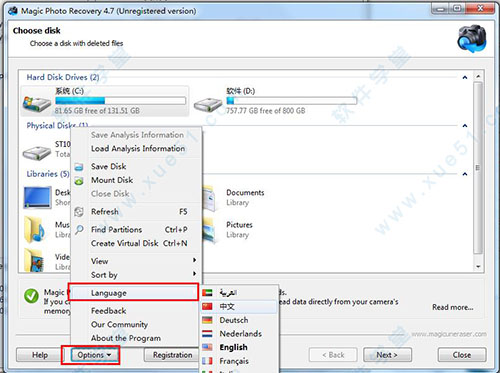Image resolution: width=500 pixels, height=373 pixels.
Task: Select the Pictures Library item
Action: 228,230
